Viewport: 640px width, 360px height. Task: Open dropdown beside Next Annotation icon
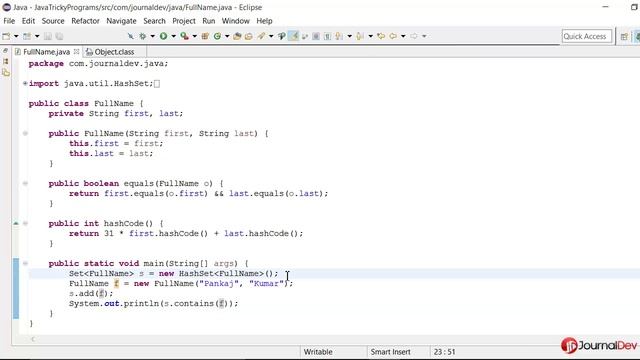pyautogui.click(x=349, y=36)
